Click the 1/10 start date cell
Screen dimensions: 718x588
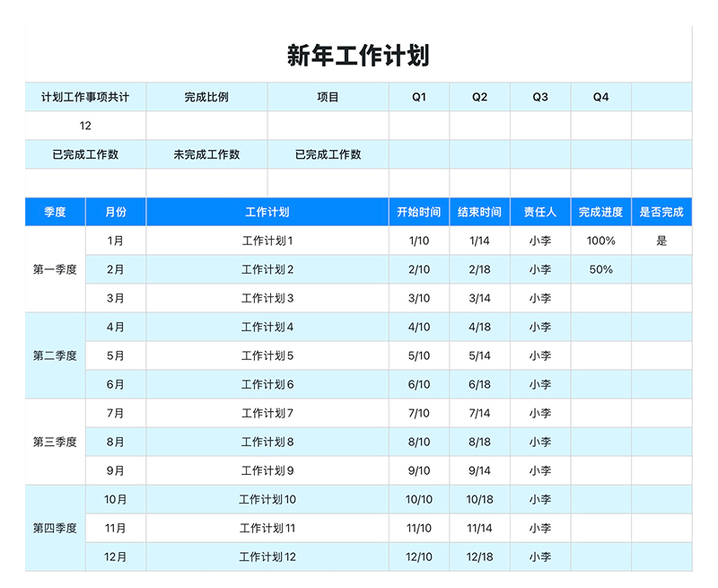coord(419,241)
